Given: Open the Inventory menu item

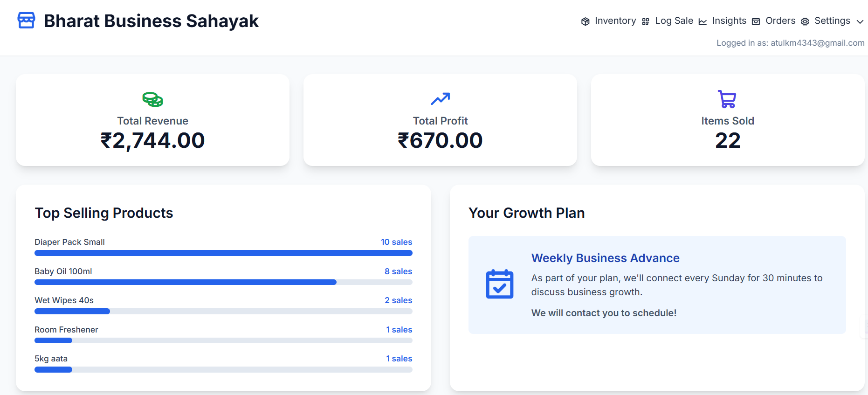Looking at the screenshot, I should click(615, 21).
